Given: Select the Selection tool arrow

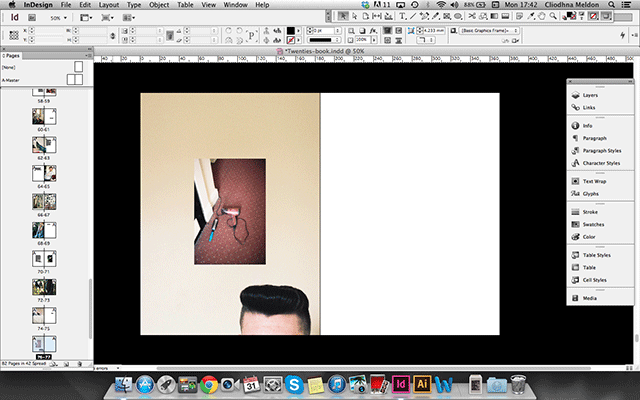Looking at the screenshot, I should (343, 16).
